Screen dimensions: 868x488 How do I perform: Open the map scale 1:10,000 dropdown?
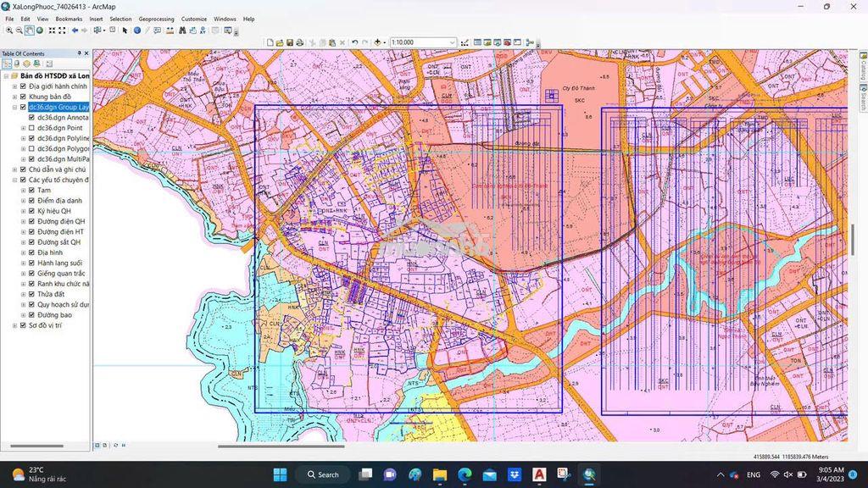pyautogui.click(x=452, y=42)
